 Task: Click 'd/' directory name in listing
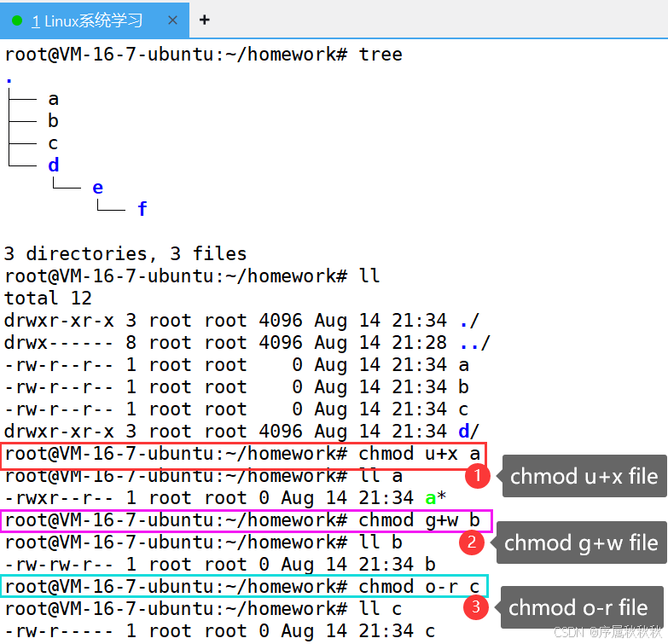469,432
